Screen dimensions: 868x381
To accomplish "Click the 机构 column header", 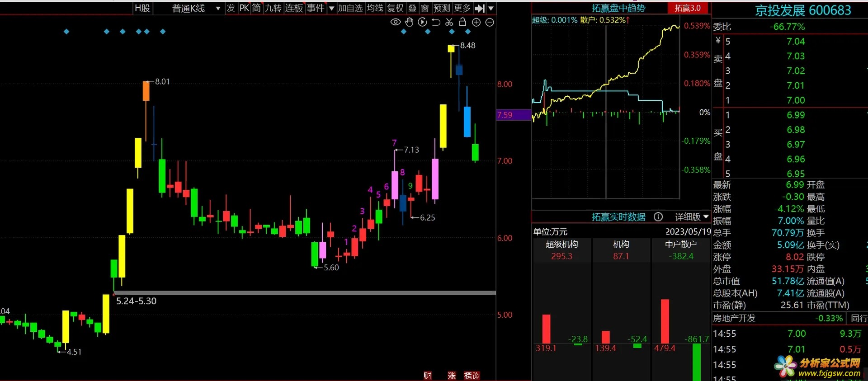I will click(621, 244).
